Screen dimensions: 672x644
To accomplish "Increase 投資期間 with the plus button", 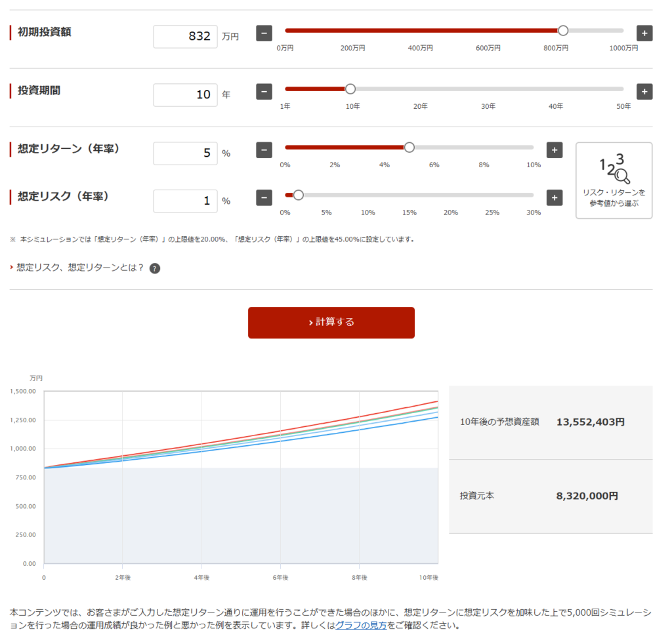I will tap(644, 92).
